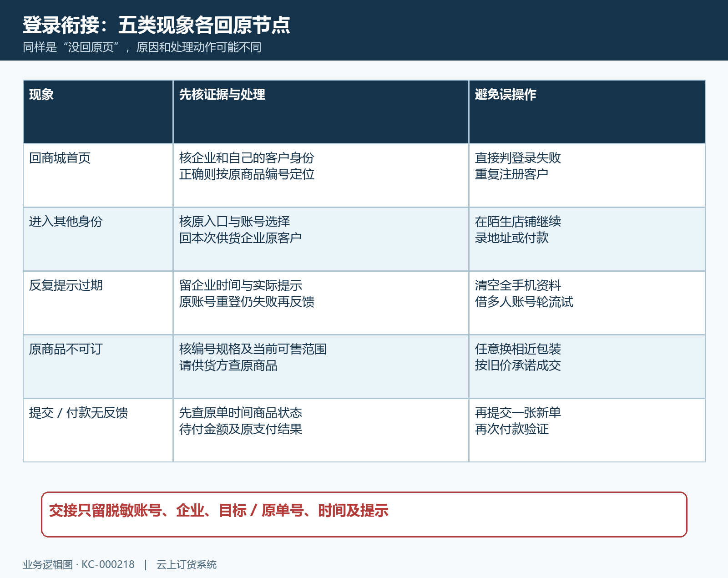Click the text 直接判登录失败
The image size is (728, 578).
pyautogui.click(x=518, y=158)
